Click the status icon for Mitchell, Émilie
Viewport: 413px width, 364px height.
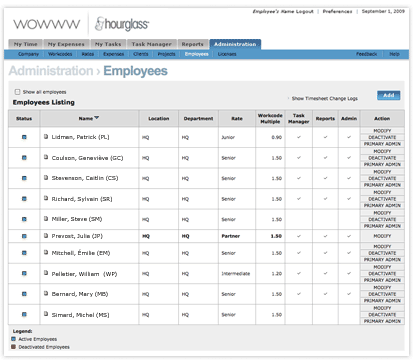[x=24, y=253]
